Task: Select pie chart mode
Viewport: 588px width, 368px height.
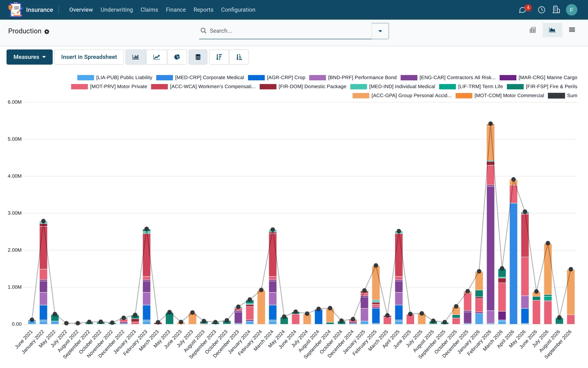Action: coord(177,57)
